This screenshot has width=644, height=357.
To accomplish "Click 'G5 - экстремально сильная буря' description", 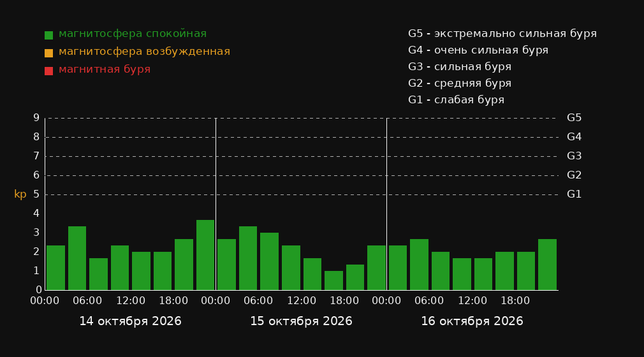I will 502,34.
